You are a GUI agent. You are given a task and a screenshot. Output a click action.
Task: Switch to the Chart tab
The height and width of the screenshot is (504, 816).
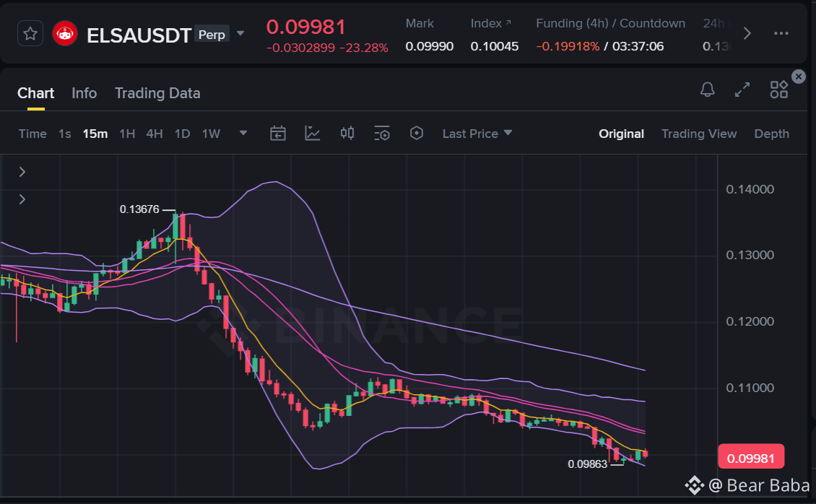click(35, 93)
